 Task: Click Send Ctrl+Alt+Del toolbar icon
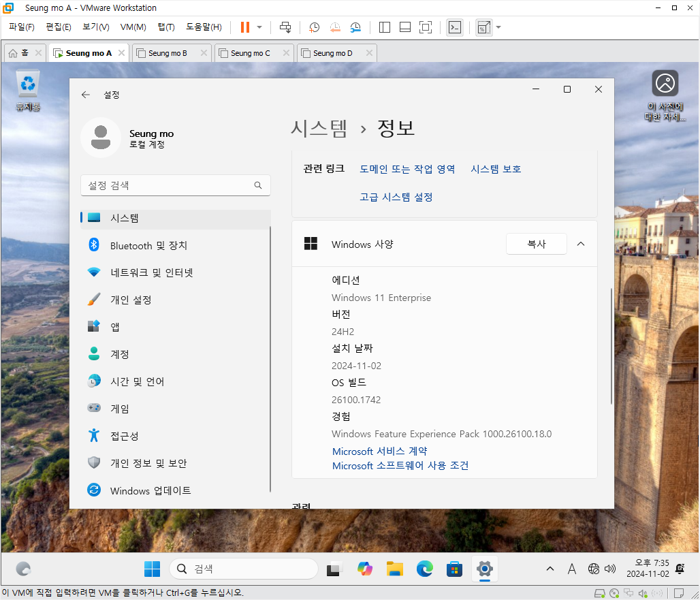[x=285, y=27]
